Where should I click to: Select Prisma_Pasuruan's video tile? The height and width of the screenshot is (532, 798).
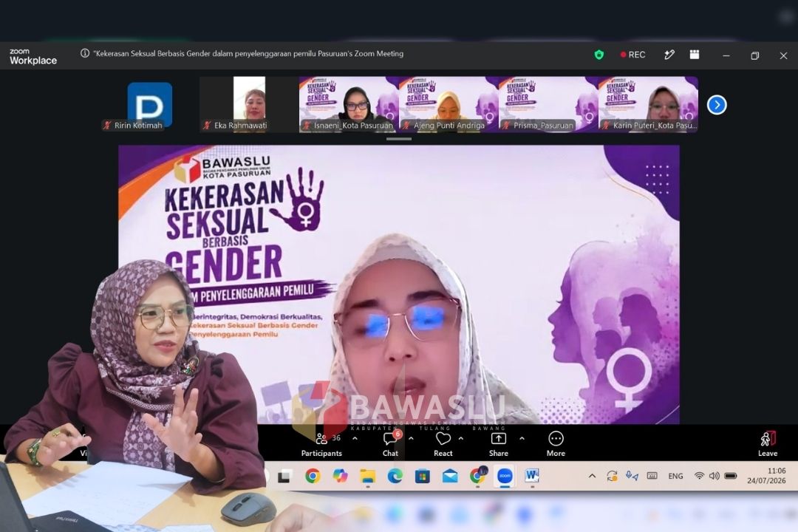coord(548,105)
